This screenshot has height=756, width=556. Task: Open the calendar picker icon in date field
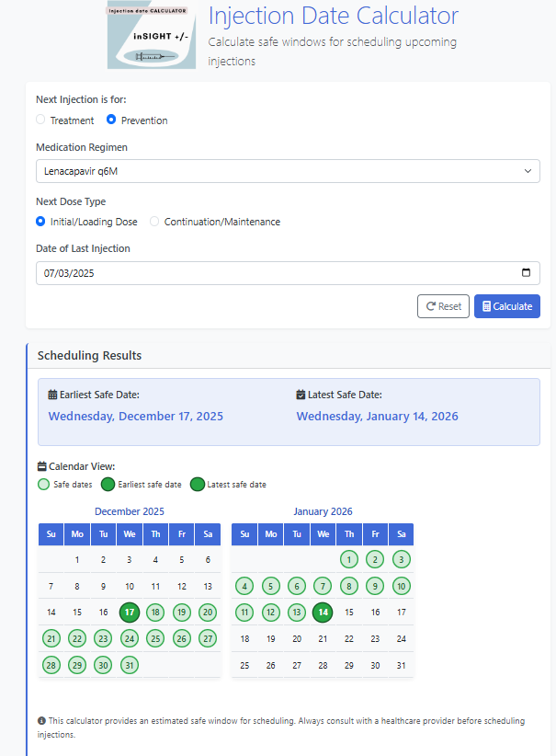click(526, 273)
